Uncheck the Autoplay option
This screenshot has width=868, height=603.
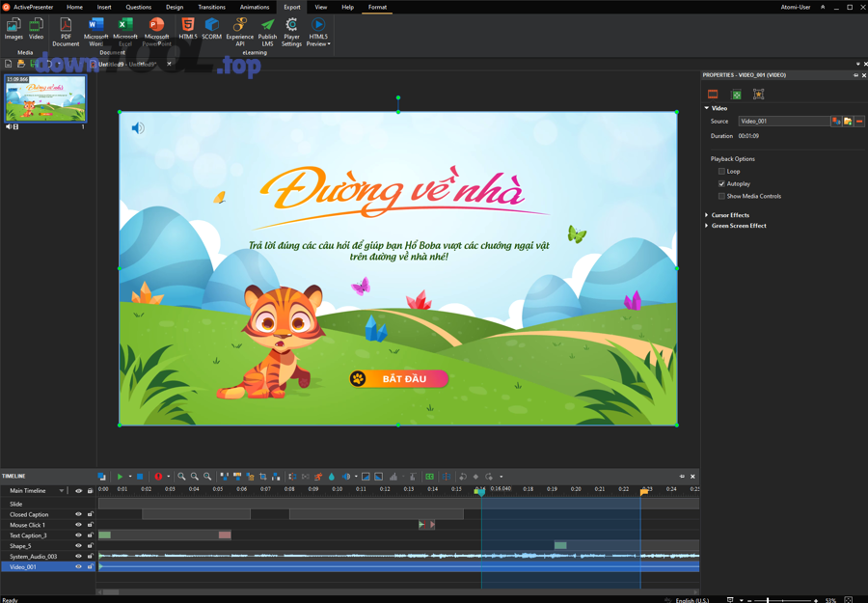click(x=721, y=184)
